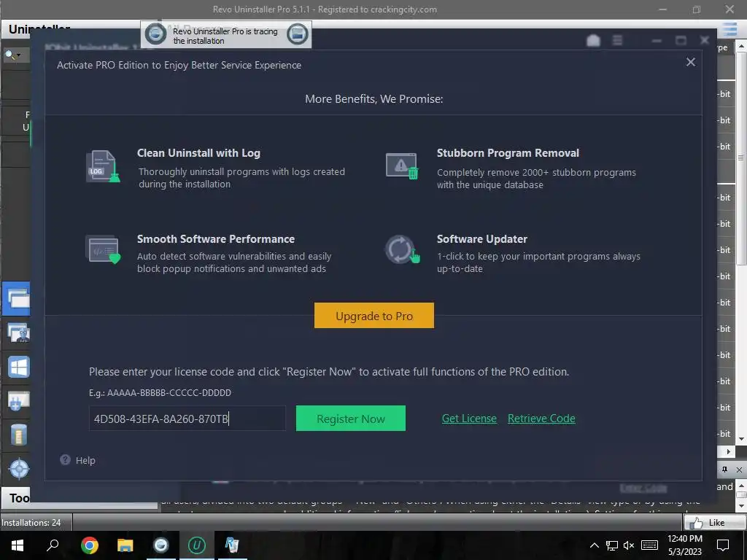Screen dimensions: 747x560
Task: Open the IObit Uninstaller toolbox icon
Action: coord(593,41)
